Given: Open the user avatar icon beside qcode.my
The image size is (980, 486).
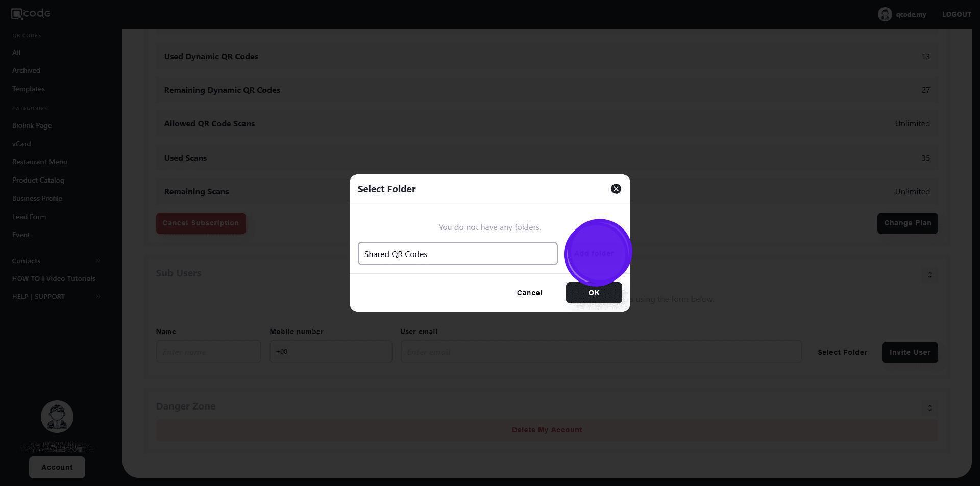Looking at the screenshot, I should pyautogui.click(x=885, y=14).
